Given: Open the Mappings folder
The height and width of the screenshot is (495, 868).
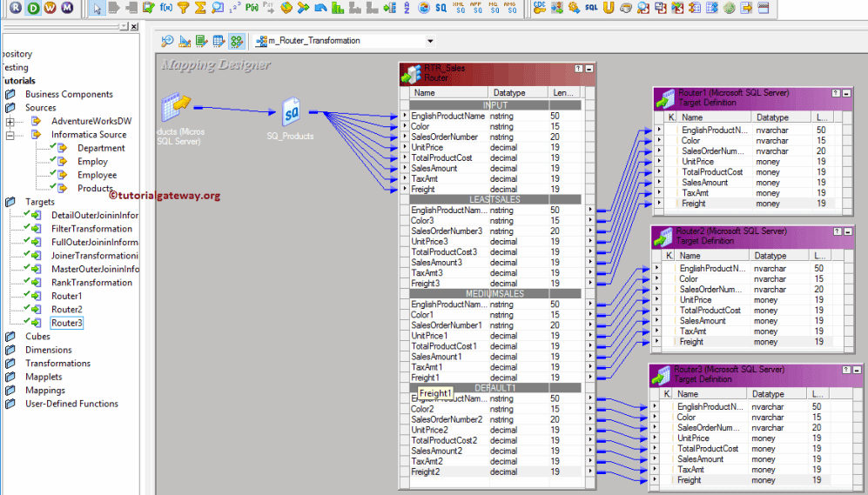Looking at the screenshot, I should [x=44, y=391].
